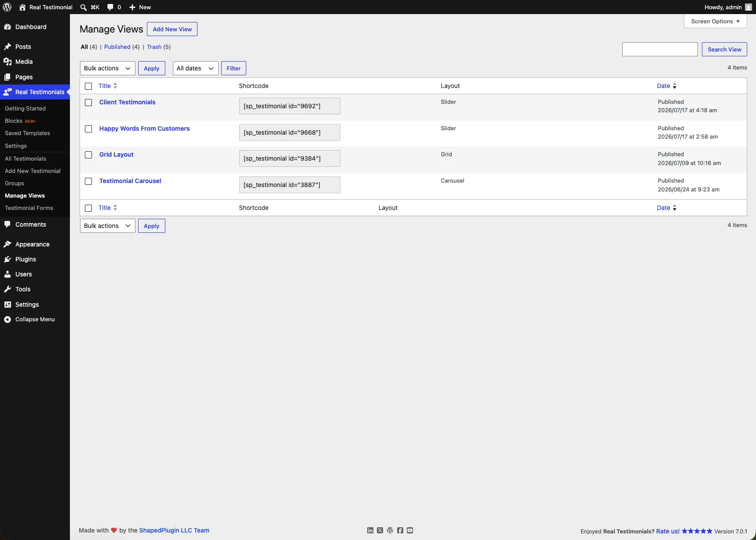Click the top Apply button

click(x=152, y=68)
